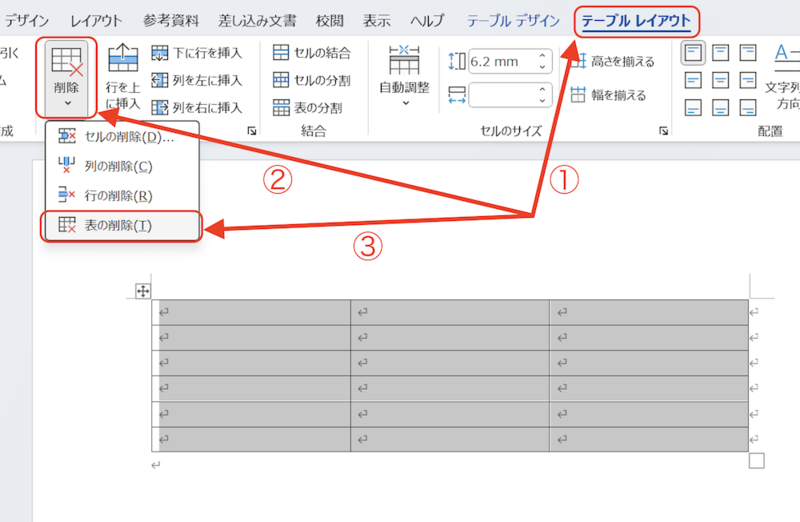Screen dimensions: 800x522
Task: Choose セルの削除(D)... from the delete menu
Action: (122, 136)
